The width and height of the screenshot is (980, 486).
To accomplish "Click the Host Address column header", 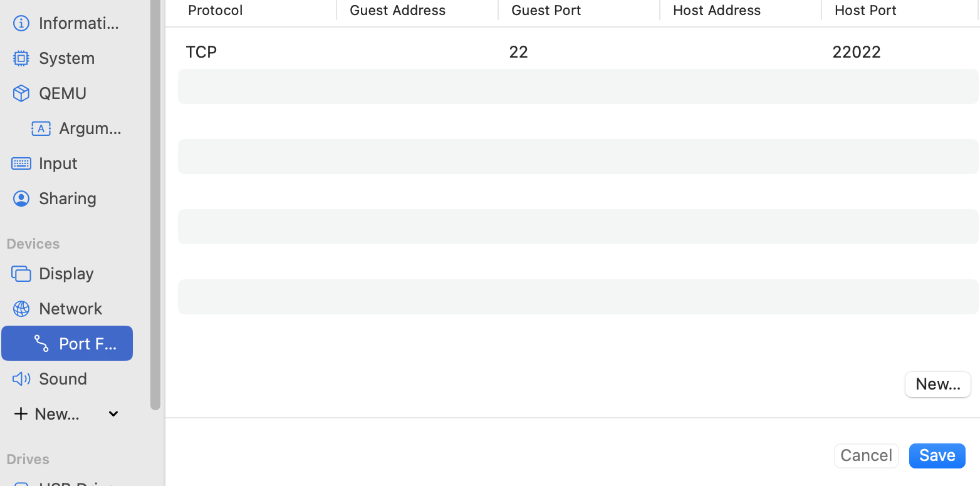I will tap(717, 10).
